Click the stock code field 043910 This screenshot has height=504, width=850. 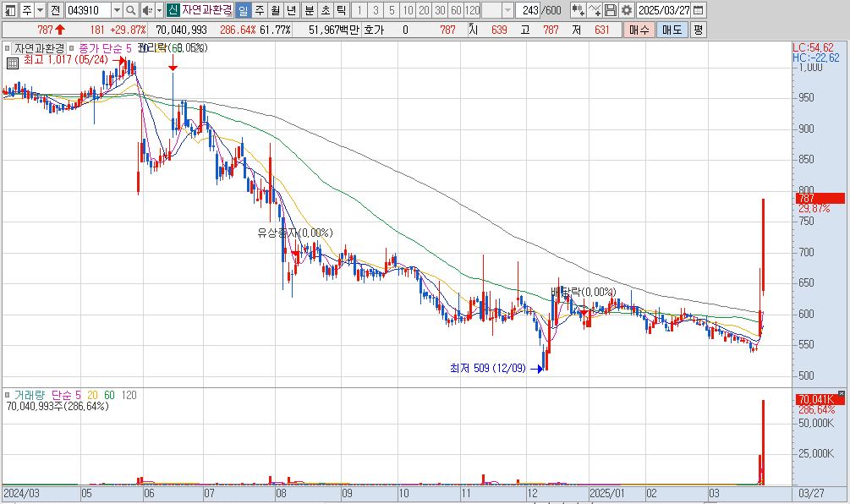coord(88,10)
